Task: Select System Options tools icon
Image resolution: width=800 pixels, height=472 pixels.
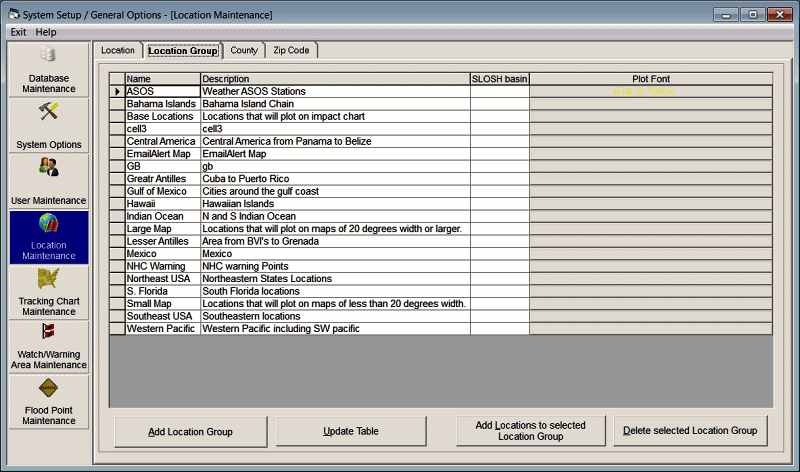Action: point(48,112)
